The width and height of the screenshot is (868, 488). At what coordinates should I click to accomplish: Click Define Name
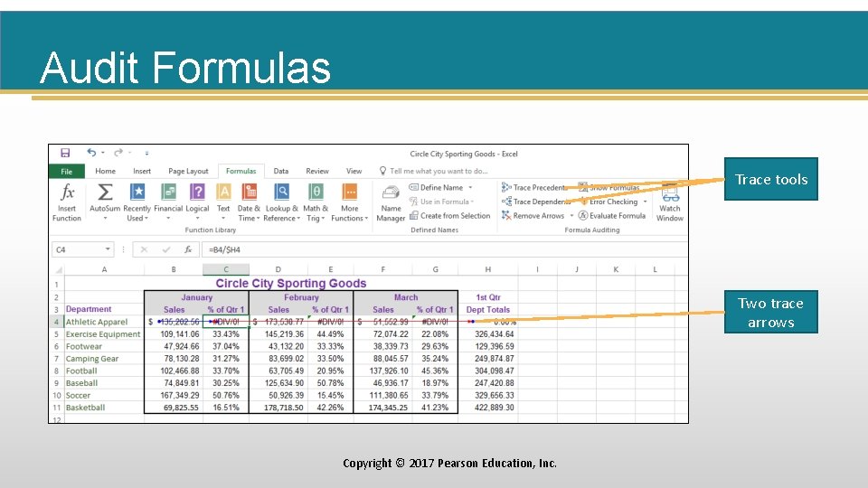[436, 188]
